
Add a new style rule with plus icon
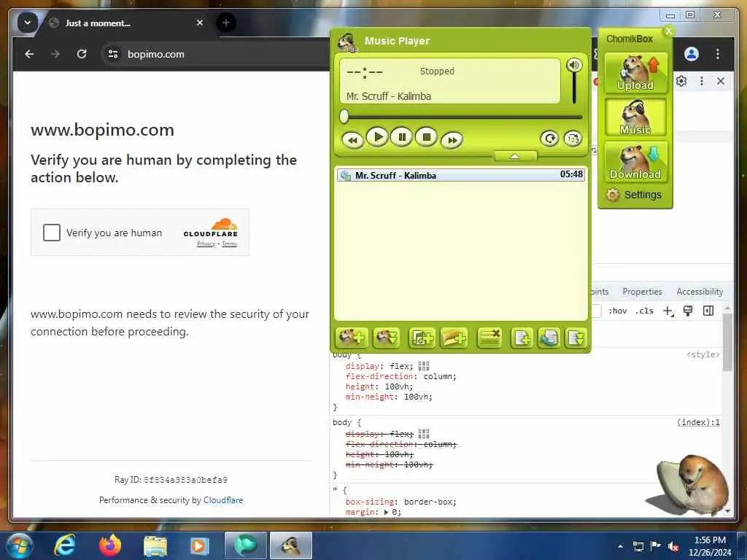point(668,311)
